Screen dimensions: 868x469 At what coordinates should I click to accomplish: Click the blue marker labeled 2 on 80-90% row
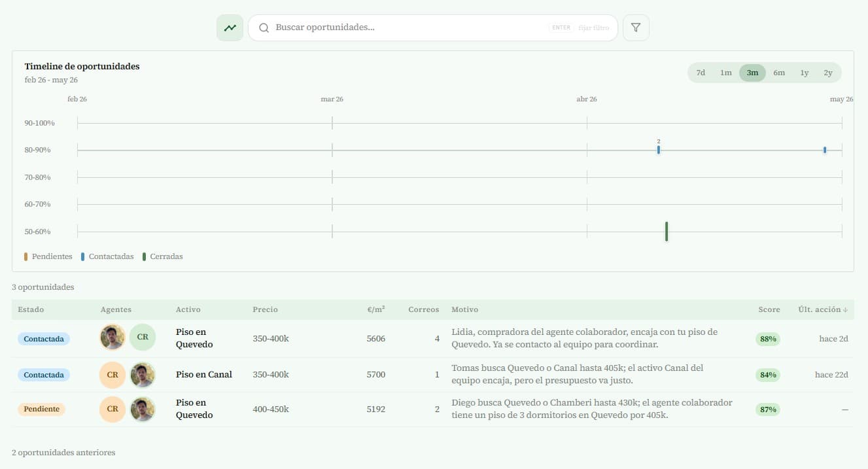click(659, 150)
